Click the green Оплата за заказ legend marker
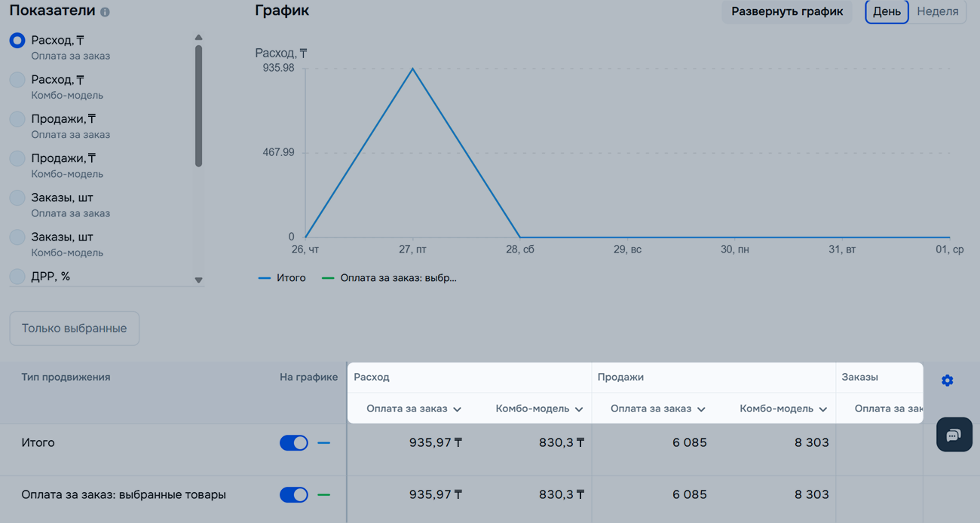 click(x=328, y=278)
